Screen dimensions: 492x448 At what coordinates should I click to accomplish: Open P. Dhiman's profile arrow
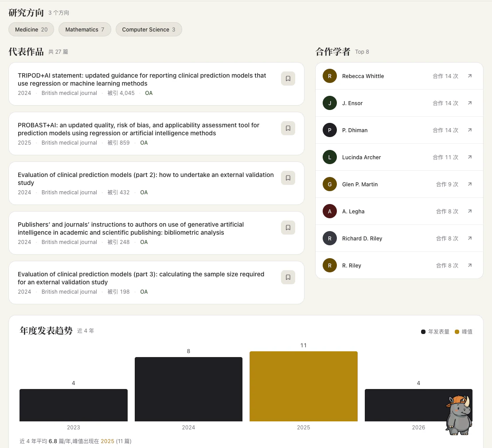[470, 130]
